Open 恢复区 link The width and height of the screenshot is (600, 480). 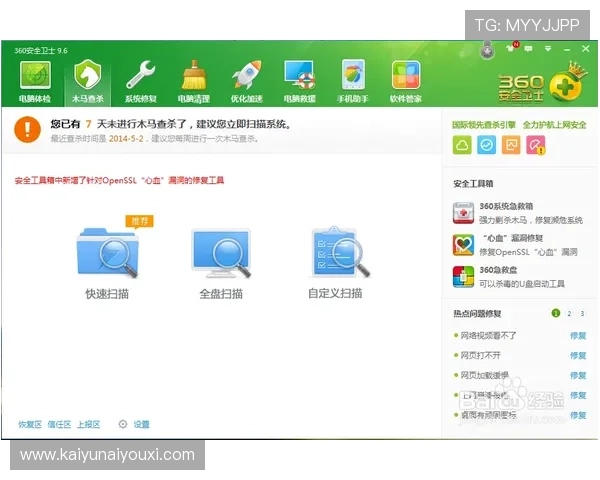point(30,424)
